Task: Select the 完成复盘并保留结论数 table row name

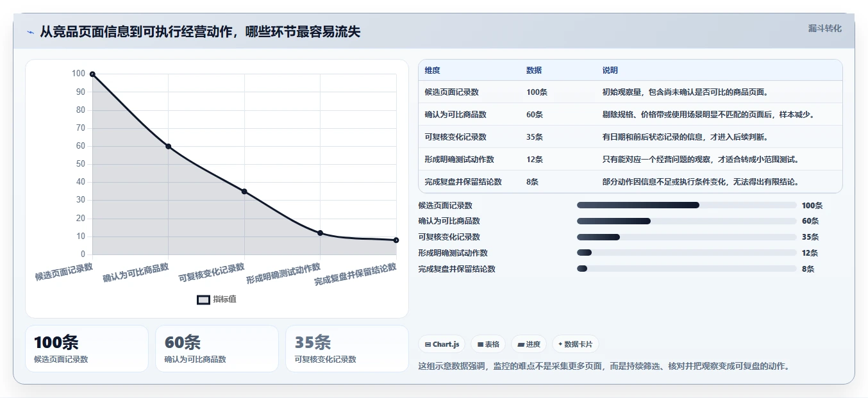Action: click(x=463, y=182)
